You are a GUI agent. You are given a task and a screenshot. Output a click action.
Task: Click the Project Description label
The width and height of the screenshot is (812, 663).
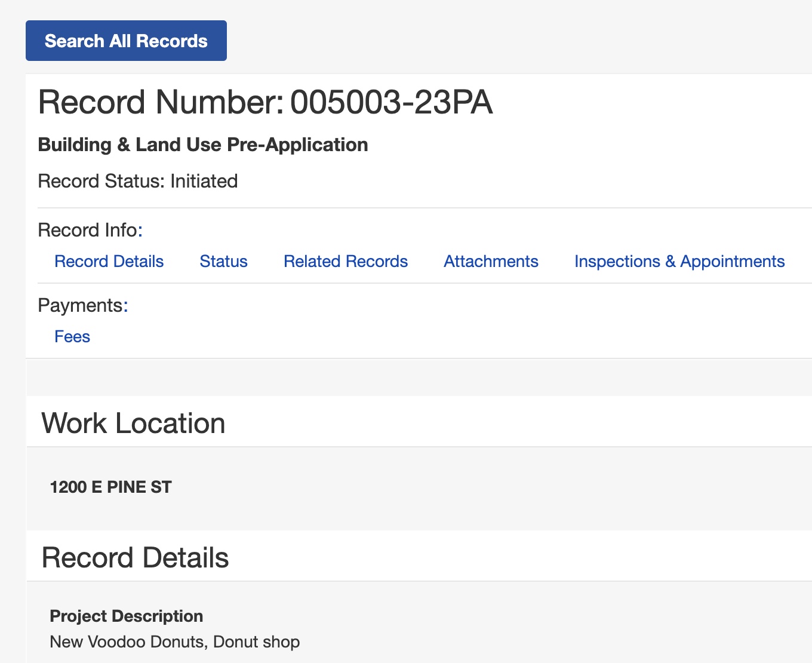pos(126,616)
